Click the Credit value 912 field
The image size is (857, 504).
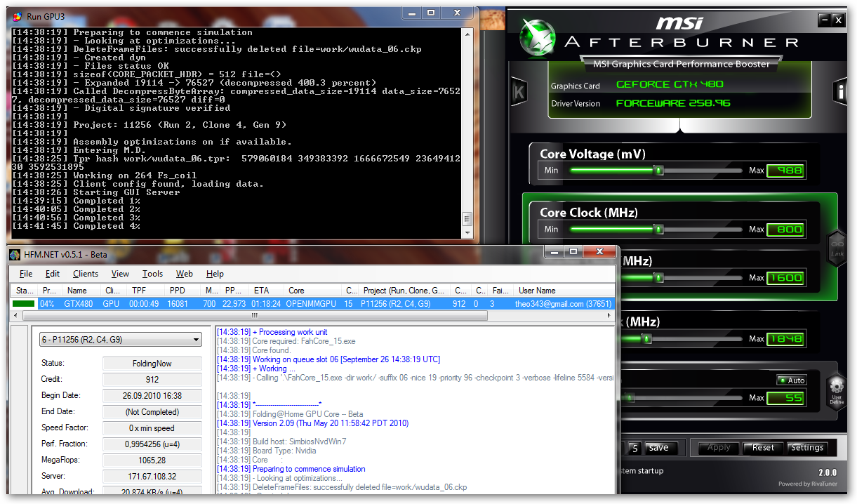point(152,380)
